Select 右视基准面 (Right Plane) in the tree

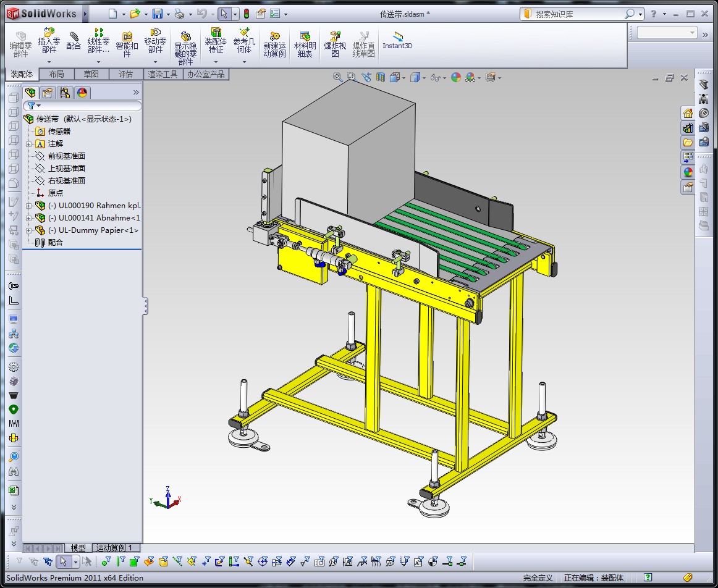(66, 181)
